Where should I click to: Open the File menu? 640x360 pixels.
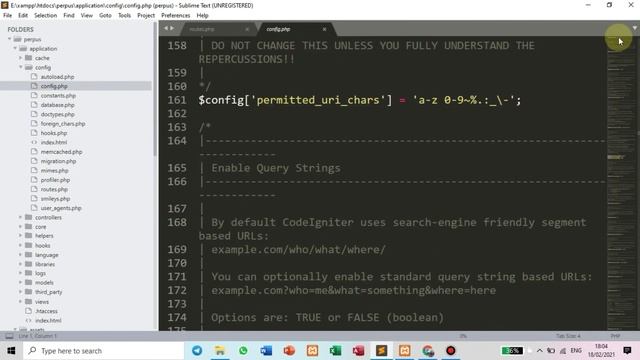click(7, 15)
